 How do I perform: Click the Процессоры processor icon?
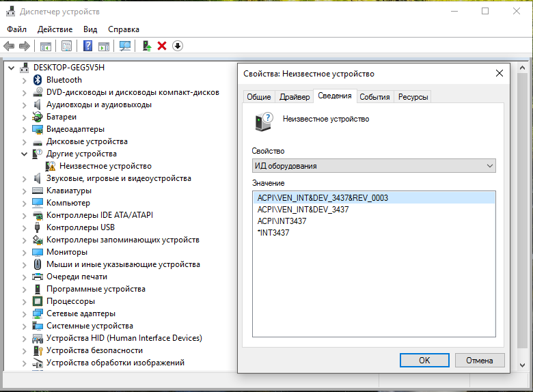click(x=38, y=301)
